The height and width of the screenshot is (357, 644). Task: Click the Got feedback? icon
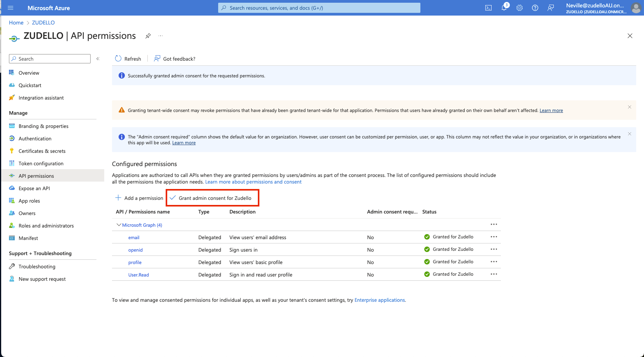click(x=157, y=59)
